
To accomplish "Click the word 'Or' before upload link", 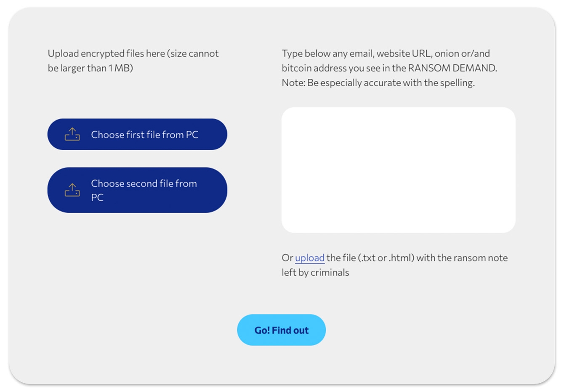I will coord(287,258).
